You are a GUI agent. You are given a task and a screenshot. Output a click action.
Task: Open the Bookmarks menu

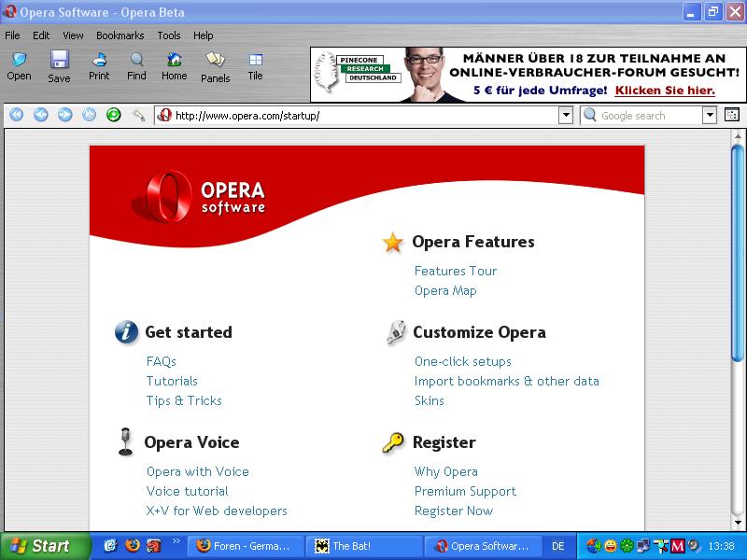click(x=120, y=35)
